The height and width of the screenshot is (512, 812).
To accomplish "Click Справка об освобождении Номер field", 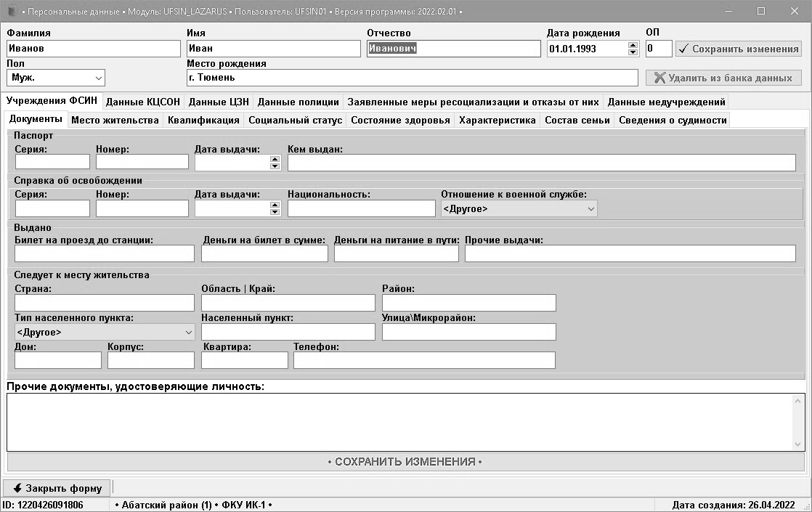I will [x=142, y=208].
